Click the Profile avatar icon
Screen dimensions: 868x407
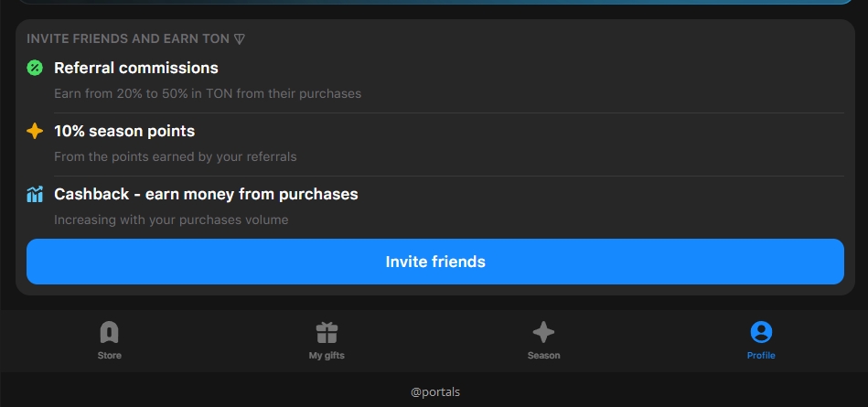pos(760,332)
